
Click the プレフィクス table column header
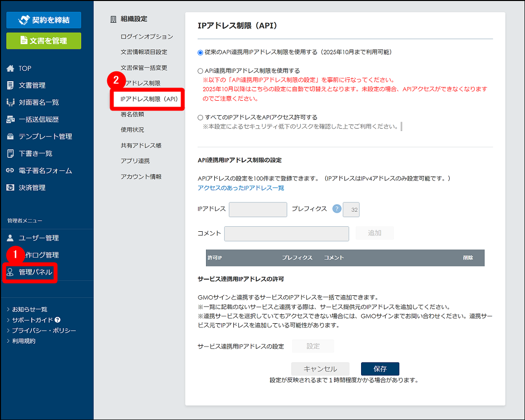pos(297,258)
